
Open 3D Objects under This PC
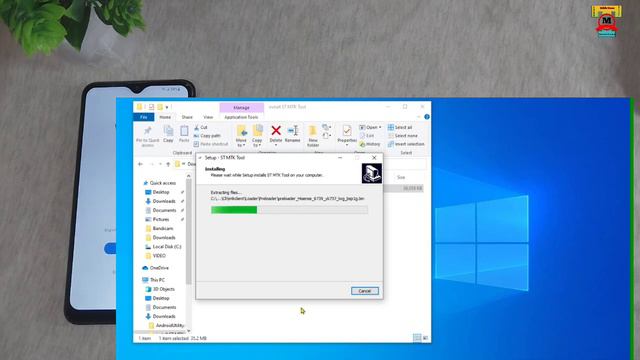160,289
